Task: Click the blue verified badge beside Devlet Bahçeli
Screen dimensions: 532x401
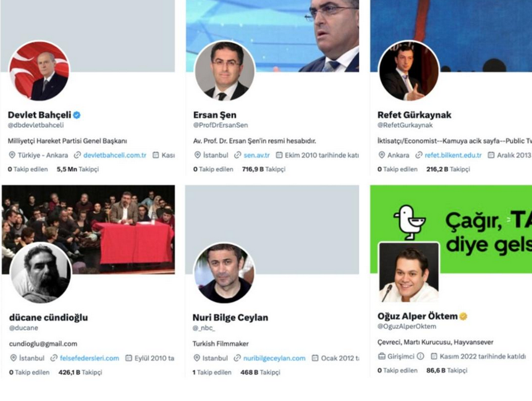Action: tap(77, 114)
